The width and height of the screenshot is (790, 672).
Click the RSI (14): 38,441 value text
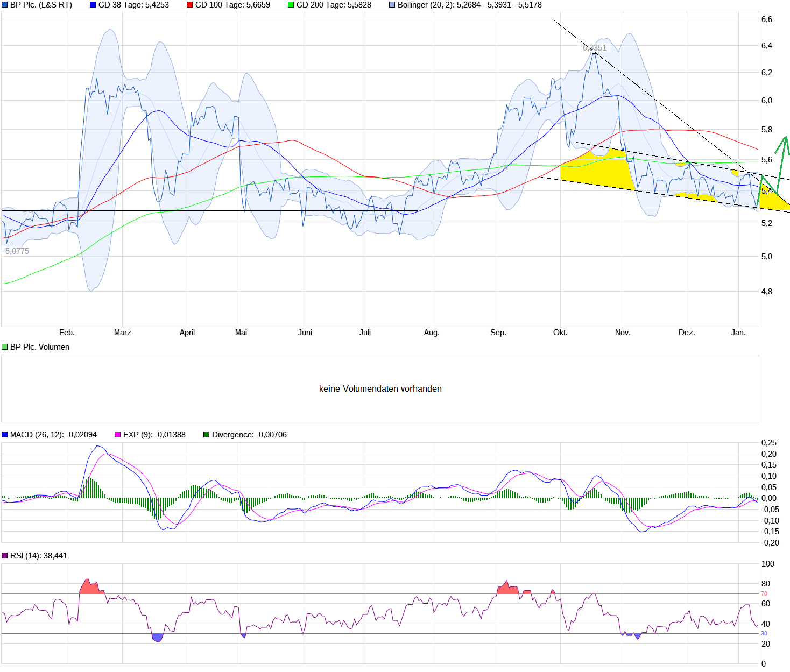(x=39, y=556)
